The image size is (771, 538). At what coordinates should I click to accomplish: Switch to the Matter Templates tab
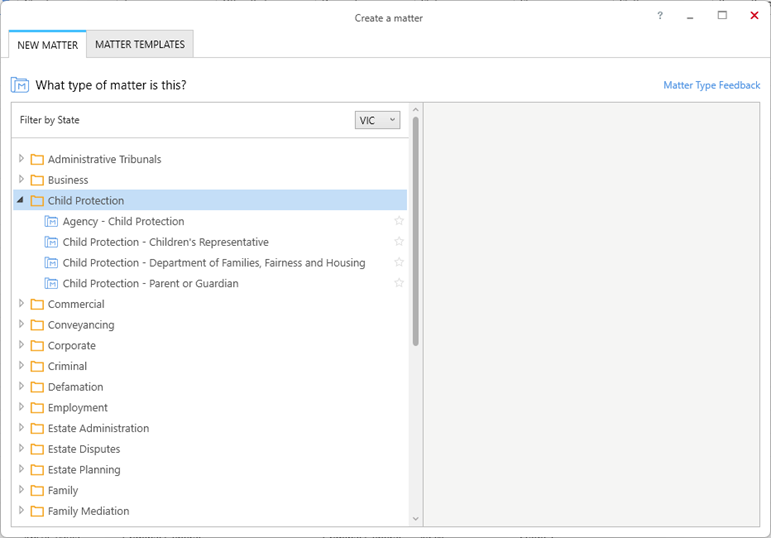pos(140,45)
